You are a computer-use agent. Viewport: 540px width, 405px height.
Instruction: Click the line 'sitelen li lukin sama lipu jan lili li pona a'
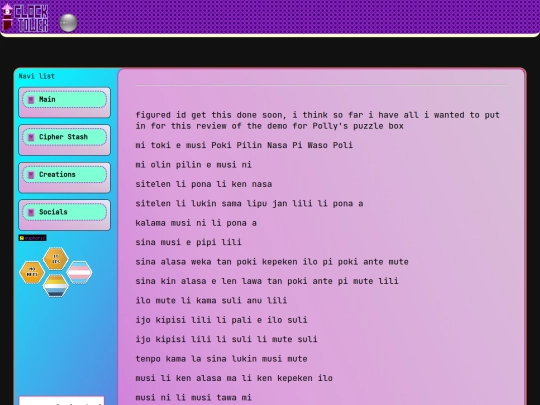[x=249, y=203]
